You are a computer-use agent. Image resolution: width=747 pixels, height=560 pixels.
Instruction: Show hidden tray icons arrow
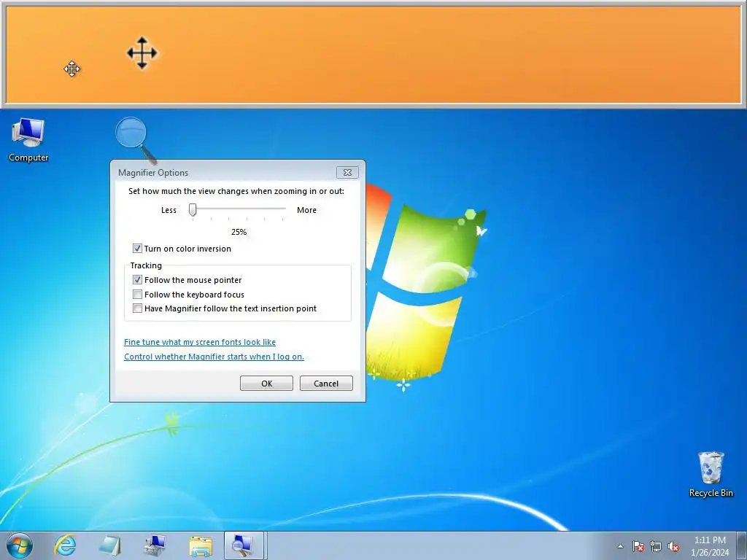[620, 546]
